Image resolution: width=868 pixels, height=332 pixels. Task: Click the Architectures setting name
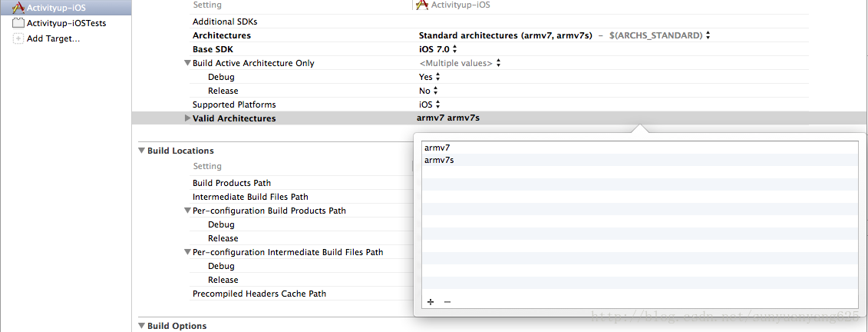[x=222, y=35]
